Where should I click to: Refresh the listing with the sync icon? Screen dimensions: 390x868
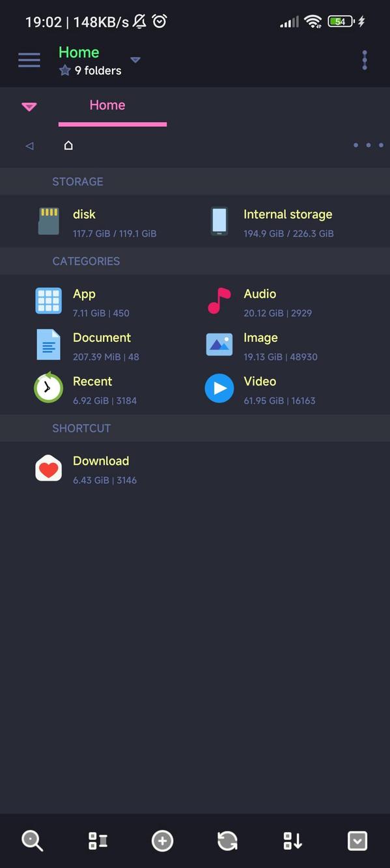227,841
